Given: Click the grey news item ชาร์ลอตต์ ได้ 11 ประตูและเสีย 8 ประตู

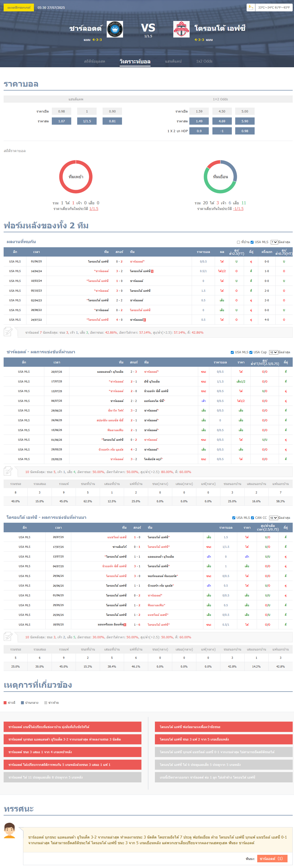Looking at the screenshot, I should (73, 777).
